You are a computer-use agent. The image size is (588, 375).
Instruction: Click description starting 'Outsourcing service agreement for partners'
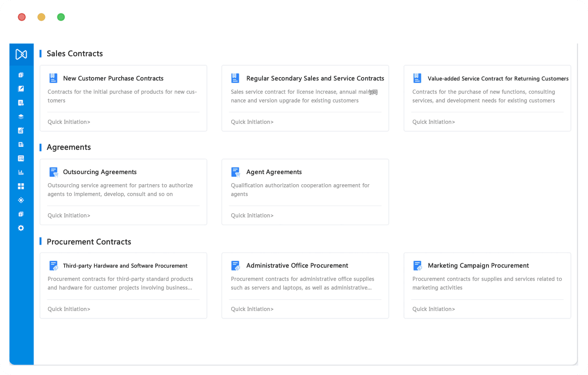click(120, 190)
